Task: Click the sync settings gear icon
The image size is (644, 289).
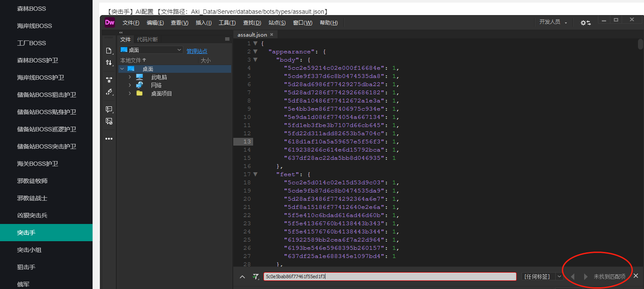Action: [585, 23]
